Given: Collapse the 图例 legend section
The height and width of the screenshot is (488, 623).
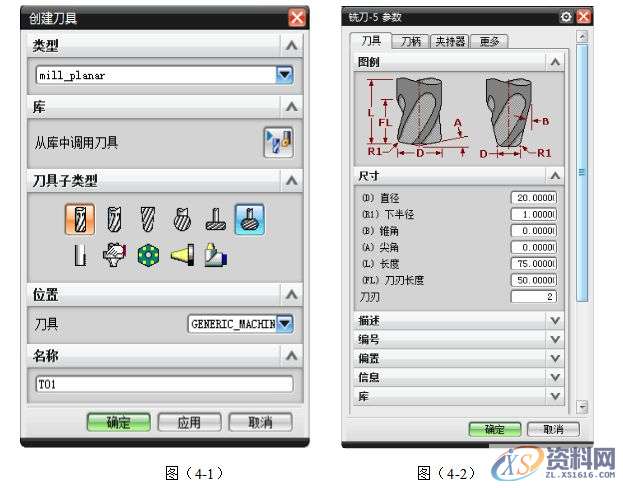Looking at the screenshot, I should (555, 62).
